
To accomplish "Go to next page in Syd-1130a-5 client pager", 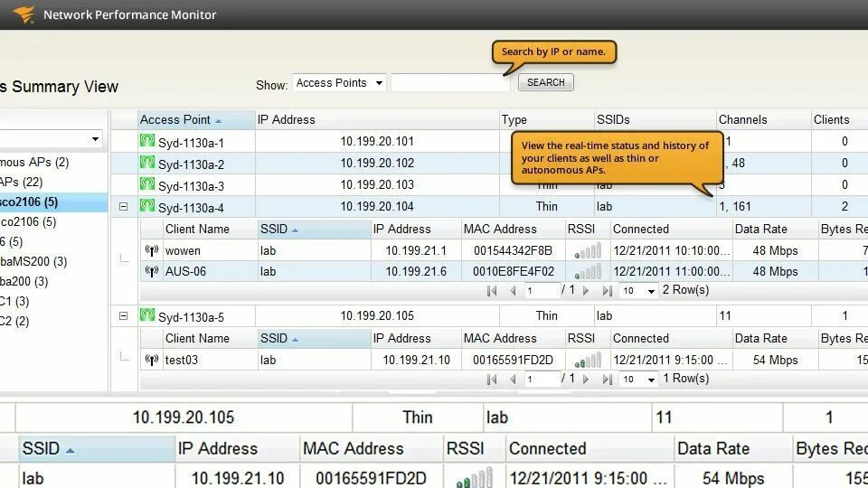I will point(586,379).
